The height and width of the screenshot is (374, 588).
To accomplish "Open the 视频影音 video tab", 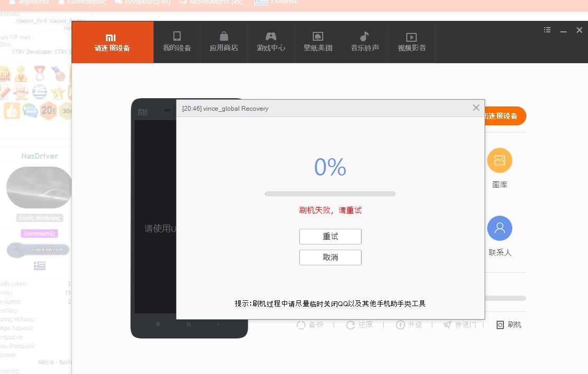I will coord(411,42).
